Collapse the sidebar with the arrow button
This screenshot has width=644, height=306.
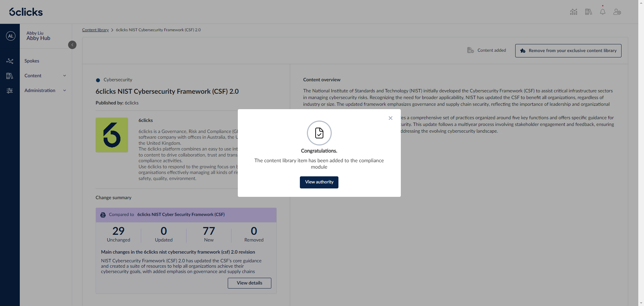pyautogui.click(x=72, y=45)
